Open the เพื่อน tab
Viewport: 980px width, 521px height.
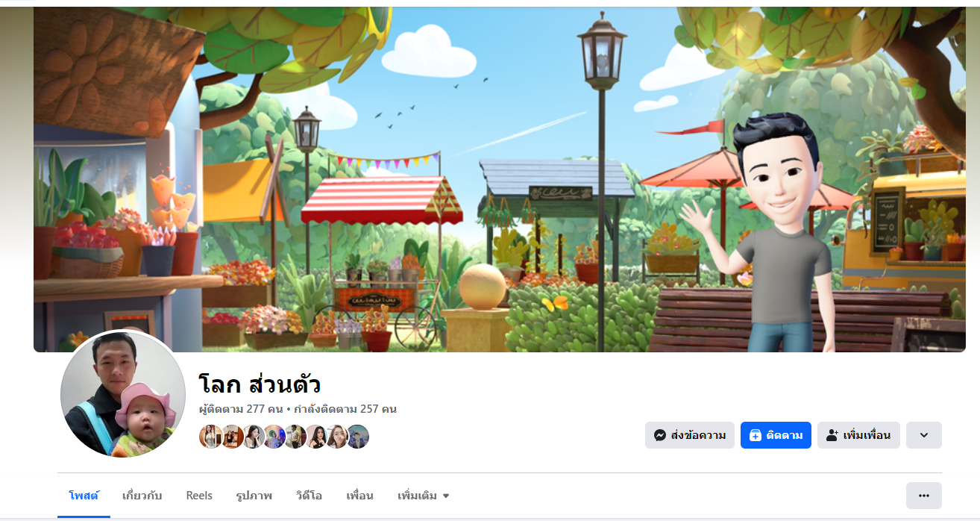coord(359,496)
